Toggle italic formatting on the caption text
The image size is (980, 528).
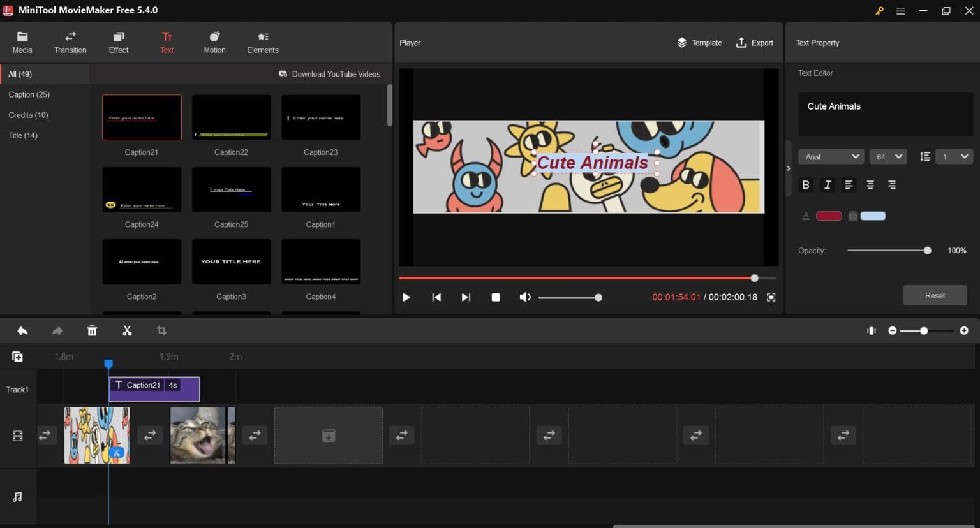pos(827,184)
